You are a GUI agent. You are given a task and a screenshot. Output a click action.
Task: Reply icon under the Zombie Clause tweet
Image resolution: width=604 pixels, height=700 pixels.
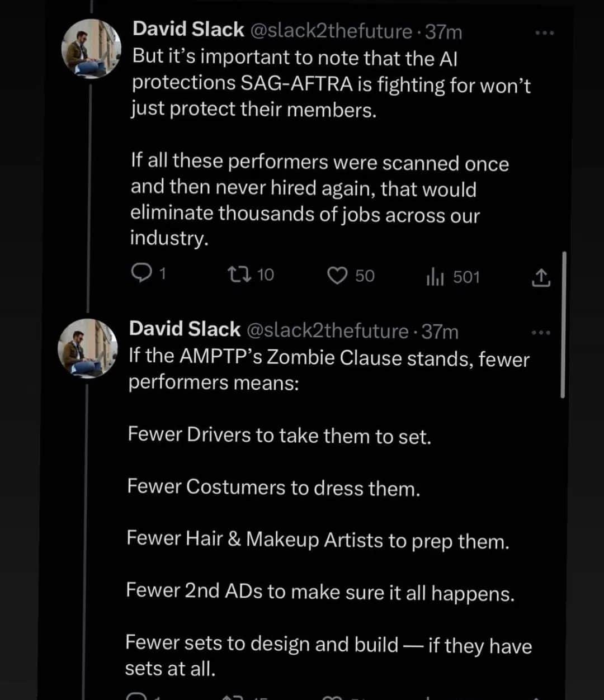point(137,696)
